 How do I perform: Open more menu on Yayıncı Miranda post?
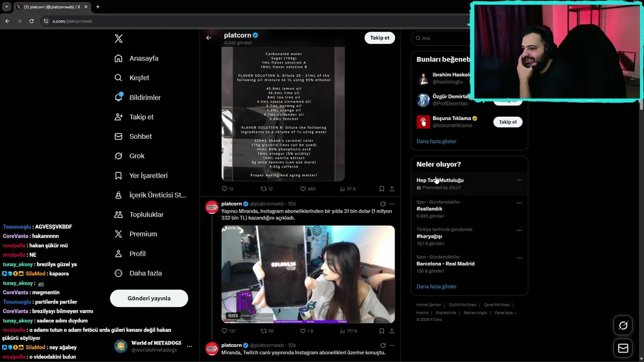[392, 204]
